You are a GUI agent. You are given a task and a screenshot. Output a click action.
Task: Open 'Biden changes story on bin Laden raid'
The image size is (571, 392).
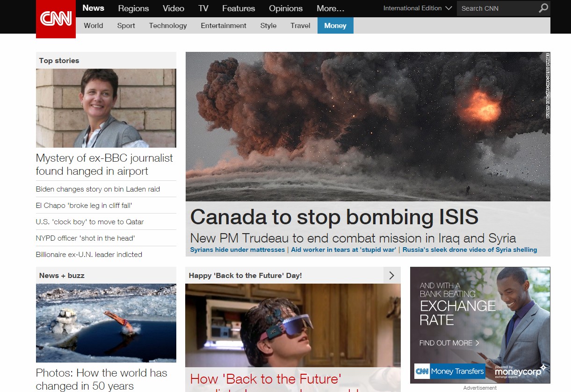tap(98, 189)
